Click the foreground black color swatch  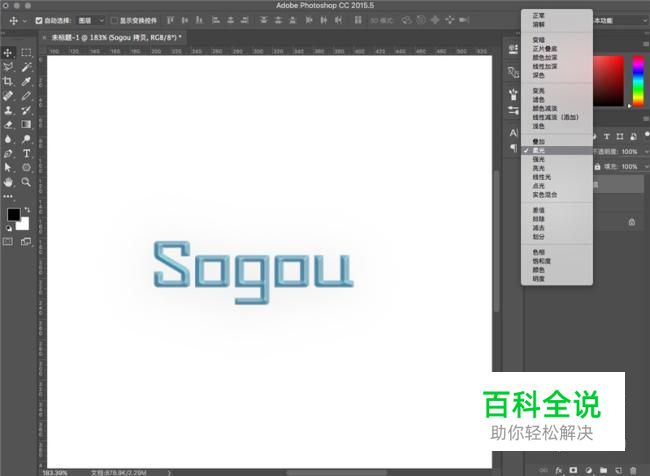(x=13, y=214)
